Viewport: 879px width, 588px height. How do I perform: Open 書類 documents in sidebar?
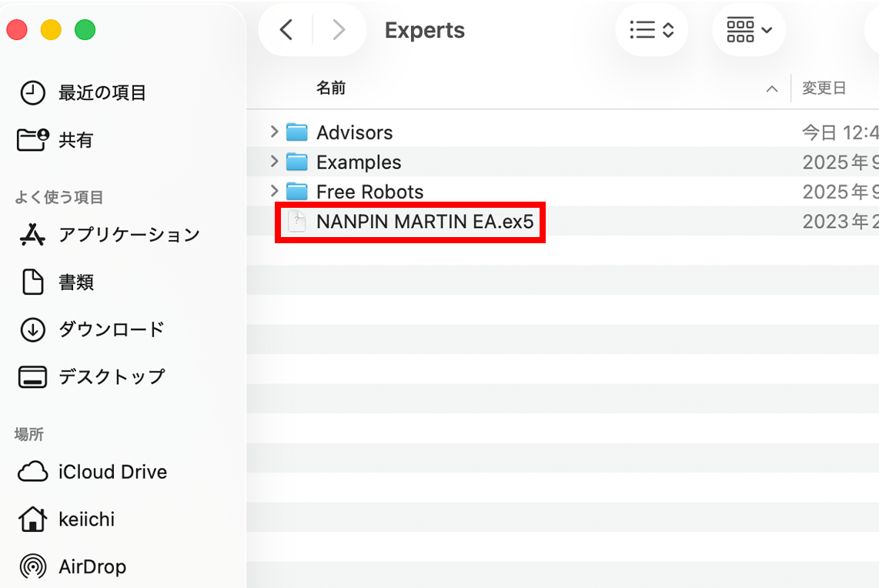75,282
